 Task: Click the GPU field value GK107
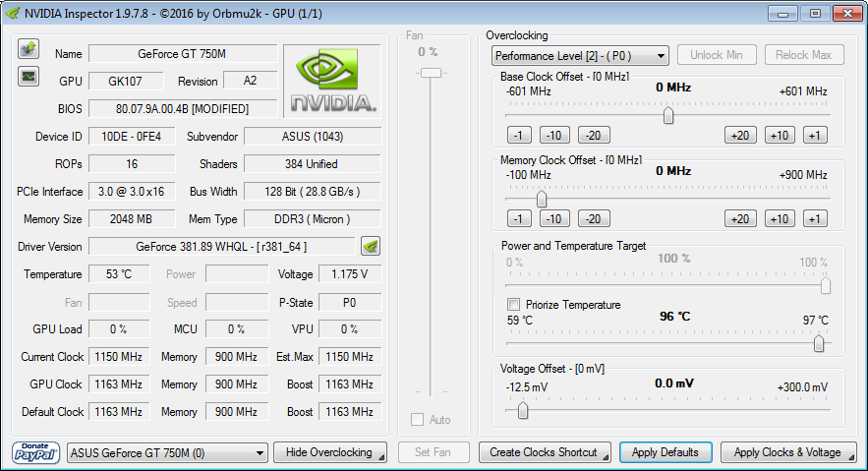pyautogui.click(x=126, y=81)
